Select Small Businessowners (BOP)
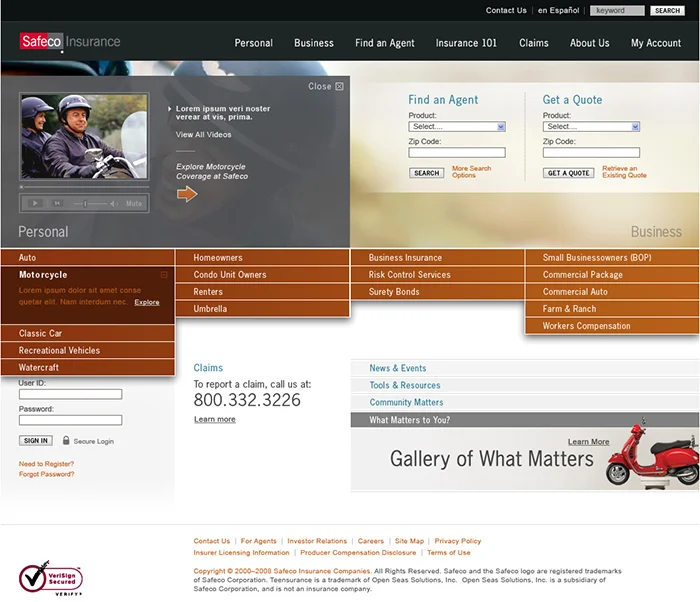This screenshot has width=700, height=602. click(612, 258)
